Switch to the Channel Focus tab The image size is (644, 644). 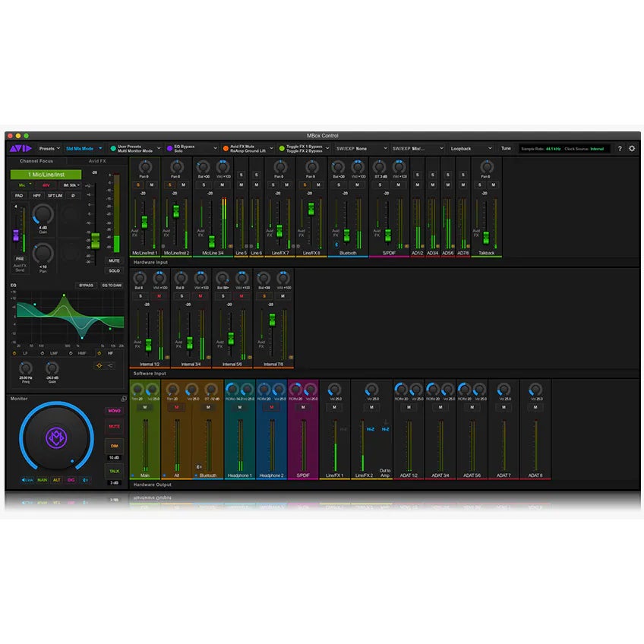point(36,161)
